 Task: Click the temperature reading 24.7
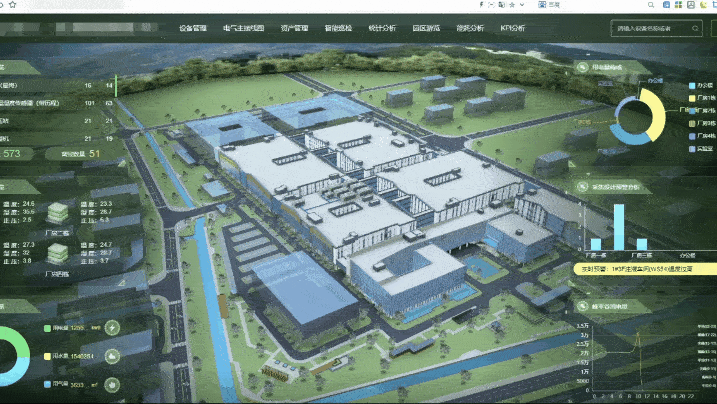pos(104,245)
